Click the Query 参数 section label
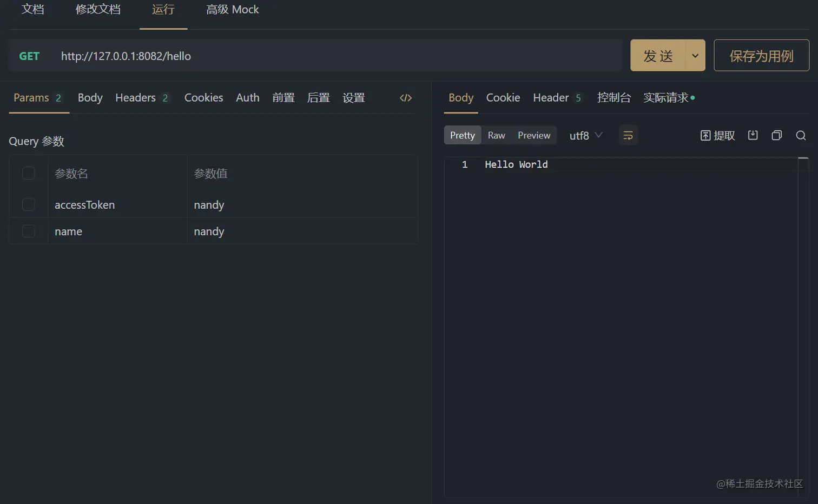 (37, 141)
